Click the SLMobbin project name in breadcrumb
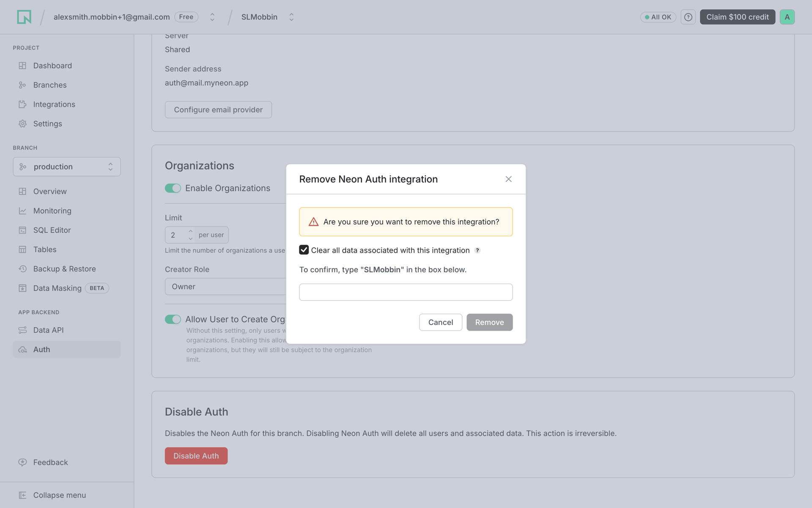The width and height of the screenshot is (812, 508). (259, 17)
